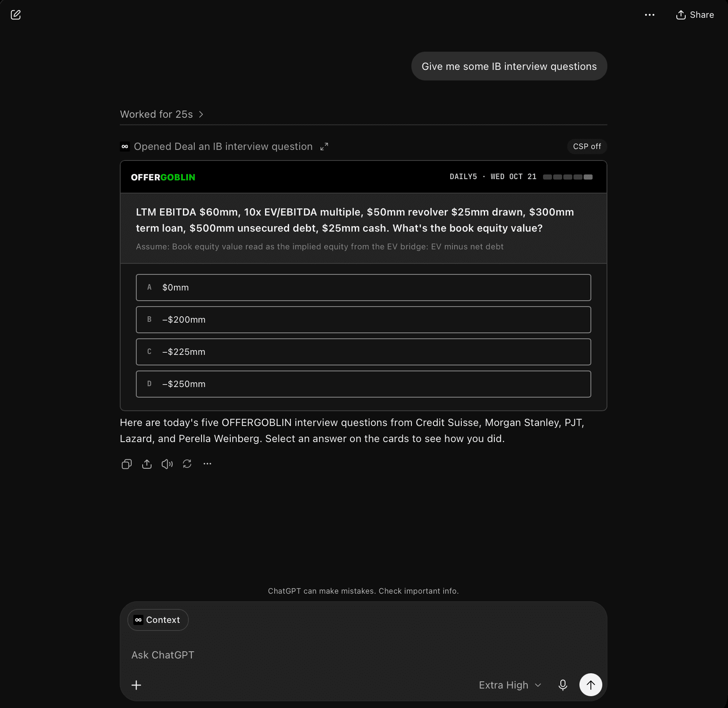Regenerate the response
Viewport: 728px width, 708px height.
187,464
